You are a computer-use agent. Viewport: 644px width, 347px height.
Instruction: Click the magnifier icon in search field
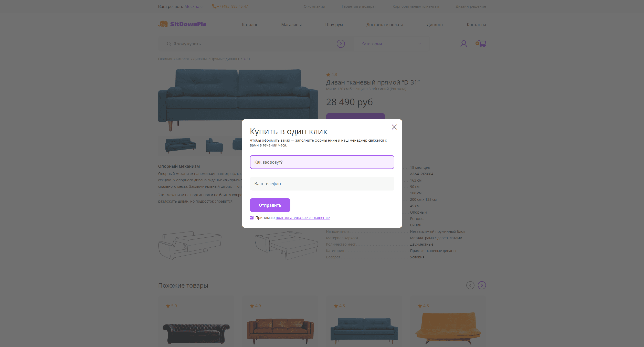click(x=169, y=44)
